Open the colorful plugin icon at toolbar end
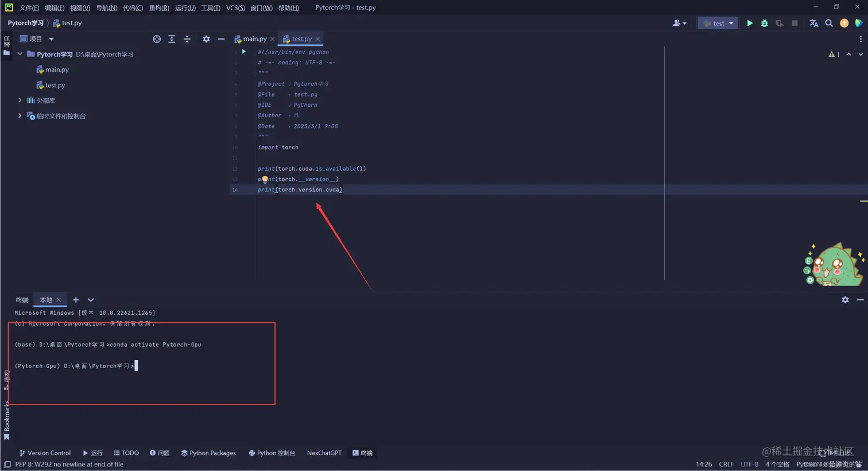 (x=859, y=23)
